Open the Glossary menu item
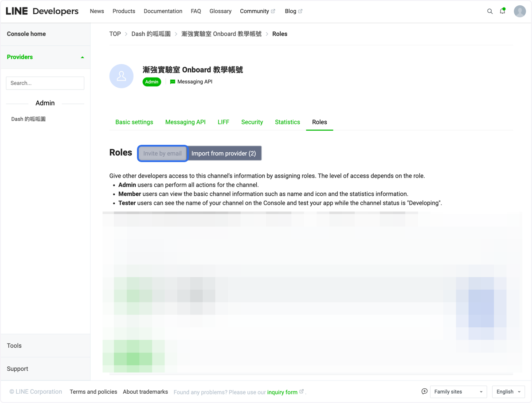 tap(220, 11)
